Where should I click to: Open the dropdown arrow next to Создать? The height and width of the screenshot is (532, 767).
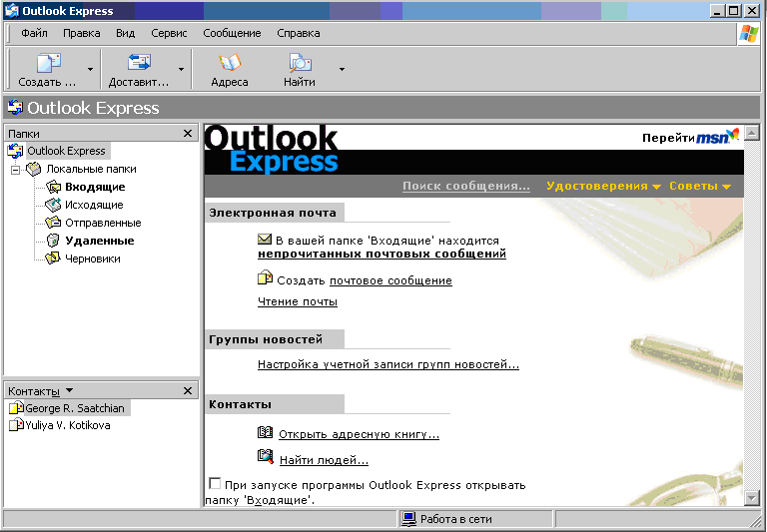coord(91,70)
